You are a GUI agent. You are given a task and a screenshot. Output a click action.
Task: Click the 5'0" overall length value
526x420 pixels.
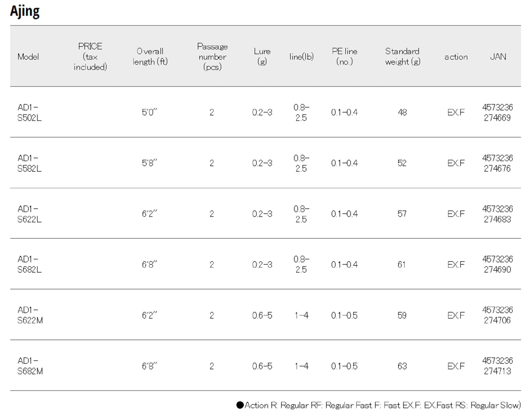(x=149, y=112)
